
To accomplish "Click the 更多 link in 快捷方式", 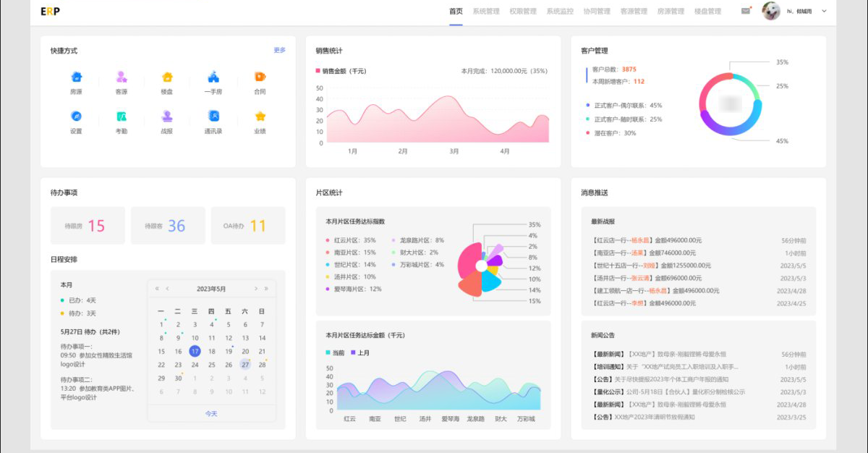I will coord(279,50).
